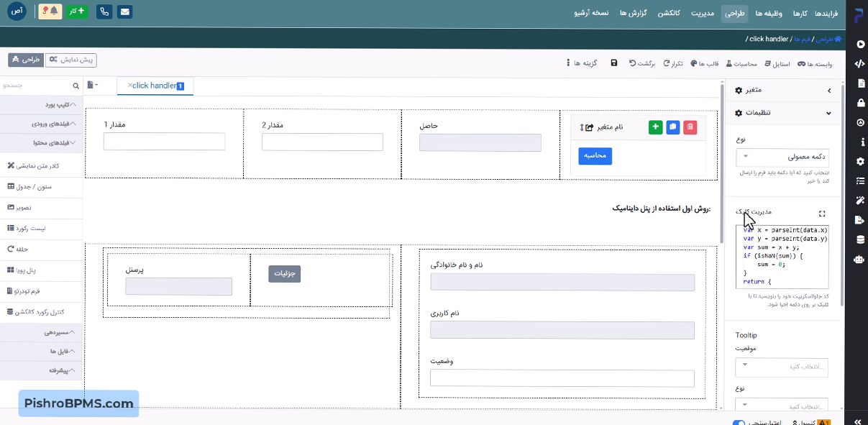Open استایل style in toolbar
This screenshot has width=868, height=425.
776,63
